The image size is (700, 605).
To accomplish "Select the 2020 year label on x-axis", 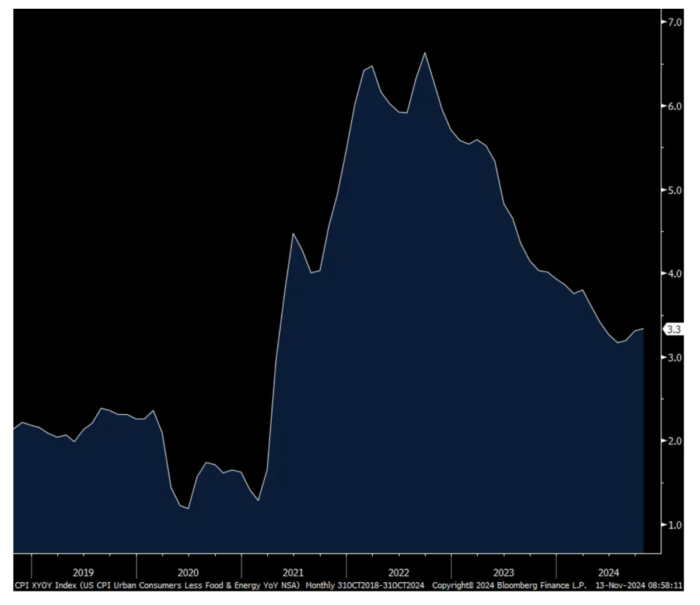I will point(188,572).
